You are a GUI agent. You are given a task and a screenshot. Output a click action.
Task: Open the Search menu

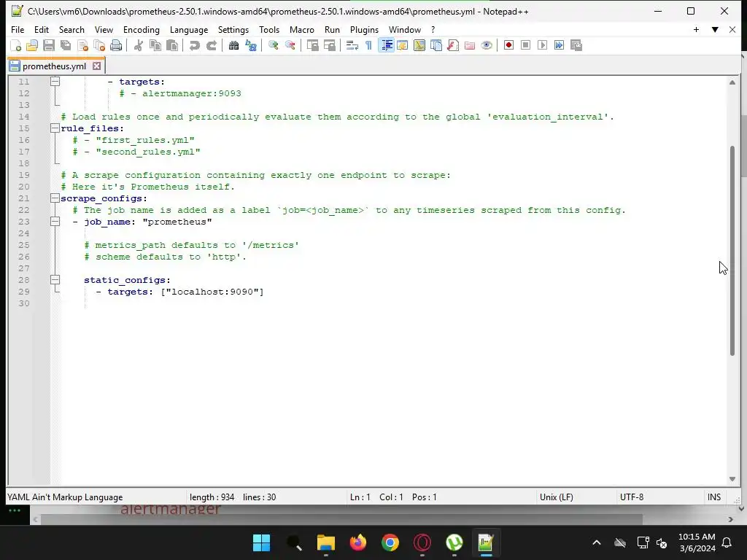71,29
